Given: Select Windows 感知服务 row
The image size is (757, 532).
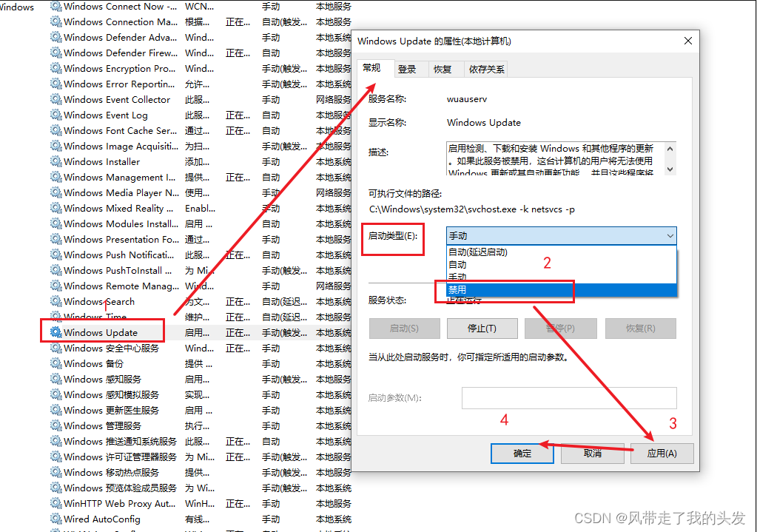Looking at the screenshot, I should click(x=201, y=379).
